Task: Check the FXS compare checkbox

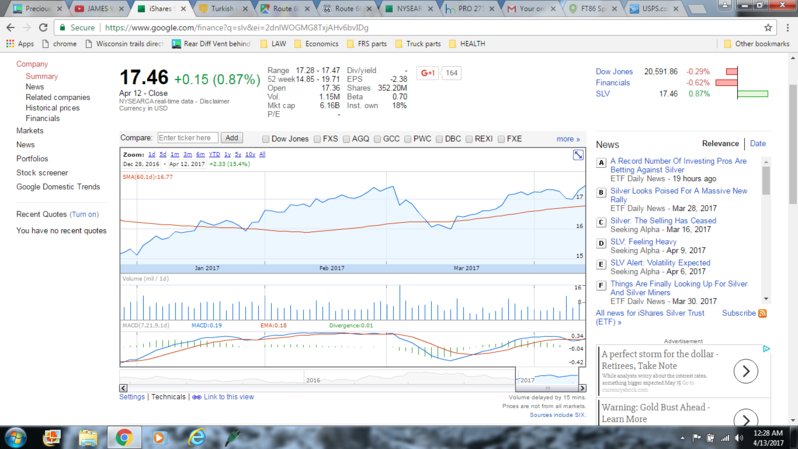Action: coord(317,139)
